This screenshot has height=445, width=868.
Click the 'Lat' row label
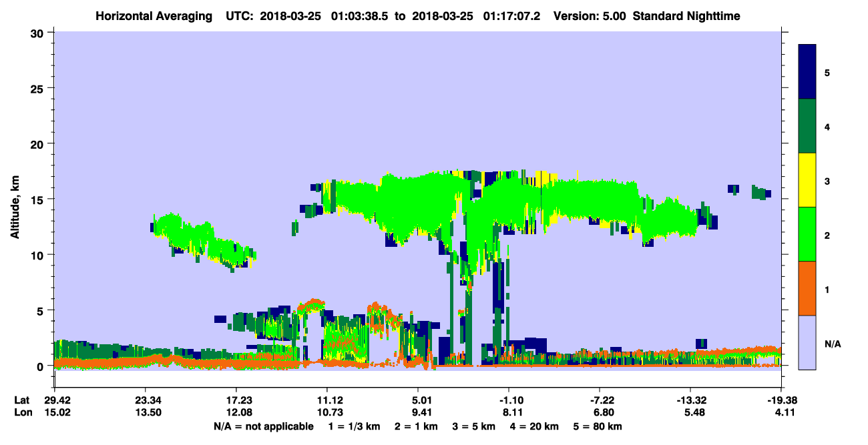21,400
